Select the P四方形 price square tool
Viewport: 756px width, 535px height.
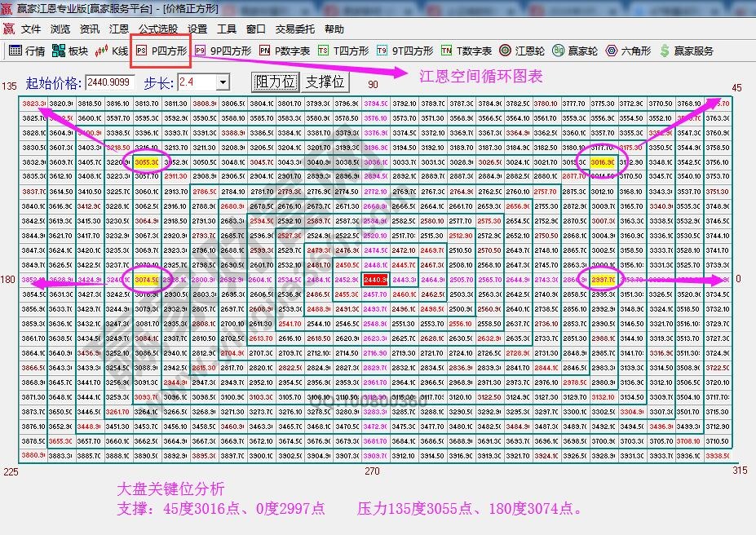pyautogui.click(x=160, y=51)
